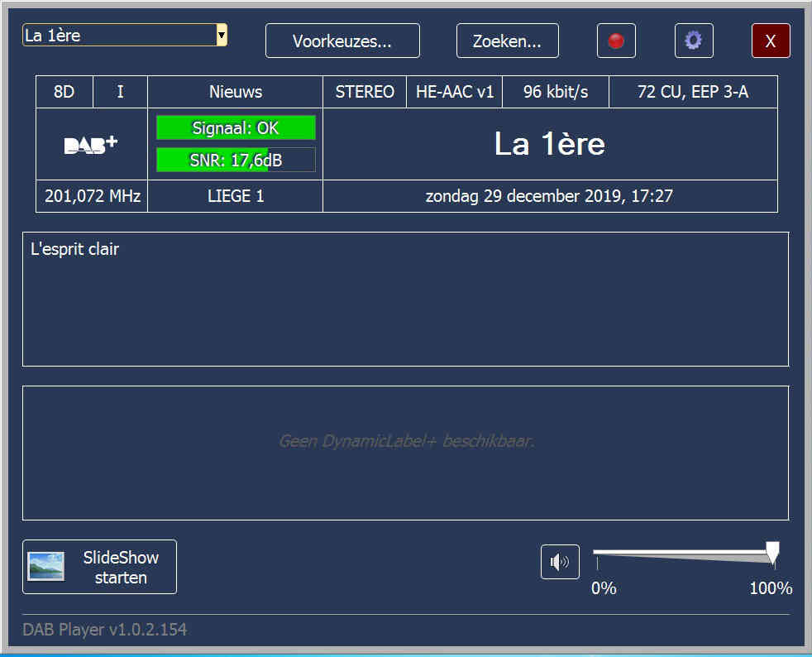Click the 100% volume label
Screen dimensions: 812x657
771,588
